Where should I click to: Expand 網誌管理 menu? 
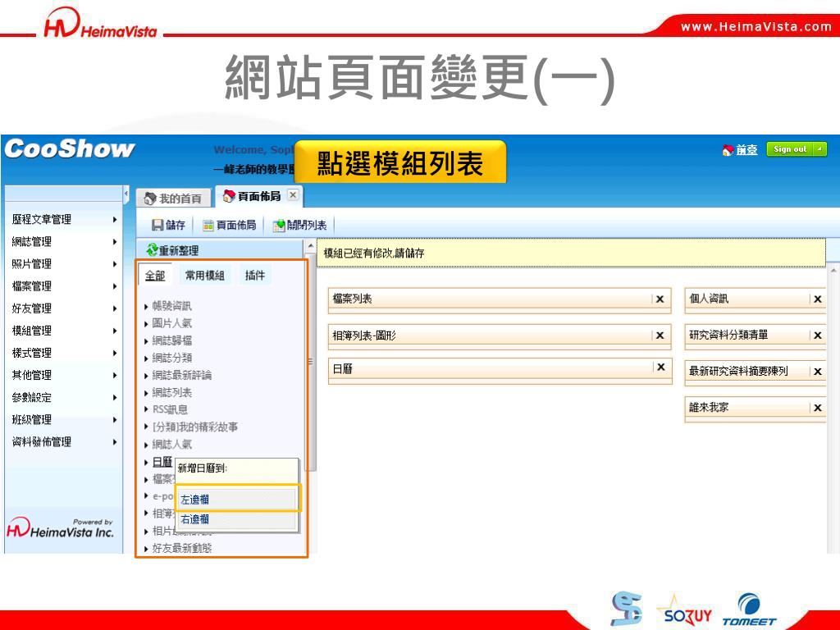tap(64, 242)
